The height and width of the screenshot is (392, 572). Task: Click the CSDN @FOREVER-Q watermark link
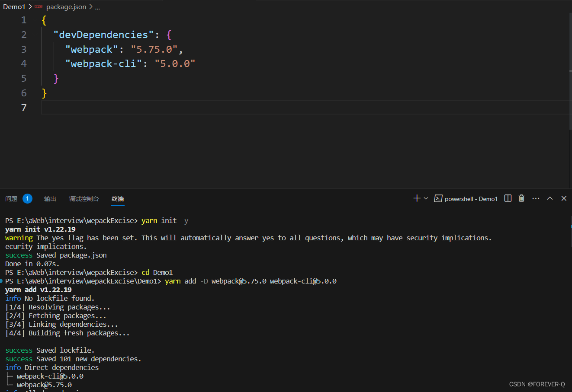[537, 384]
